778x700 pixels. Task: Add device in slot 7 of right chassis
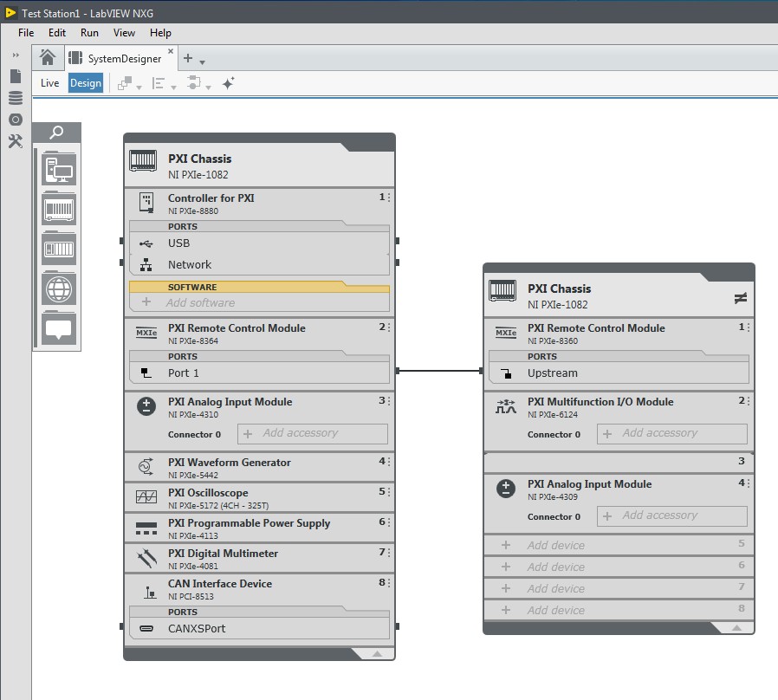click(x=619, y=588)
